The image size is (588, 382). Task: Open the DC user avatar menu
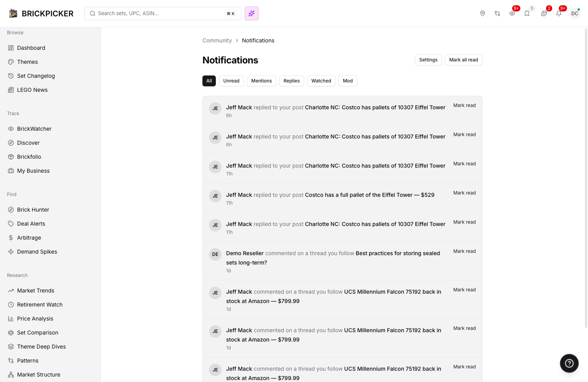tap(575, 14)
